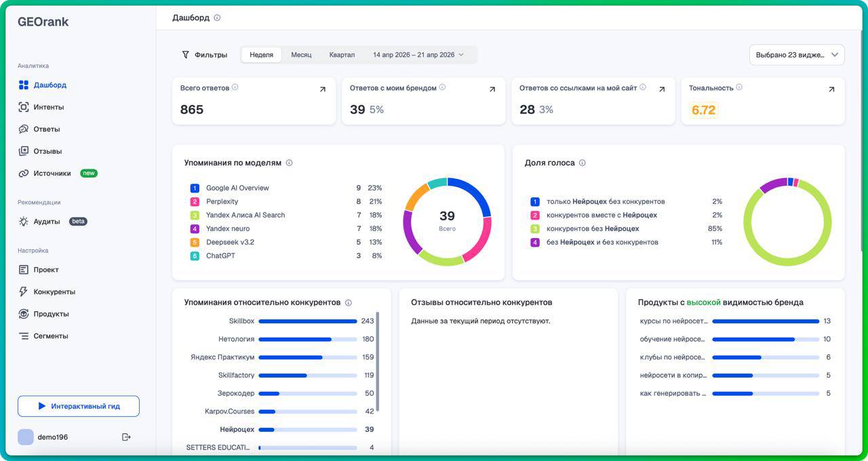
Task: Select the Неделя period tab
Action: [261, 55]
